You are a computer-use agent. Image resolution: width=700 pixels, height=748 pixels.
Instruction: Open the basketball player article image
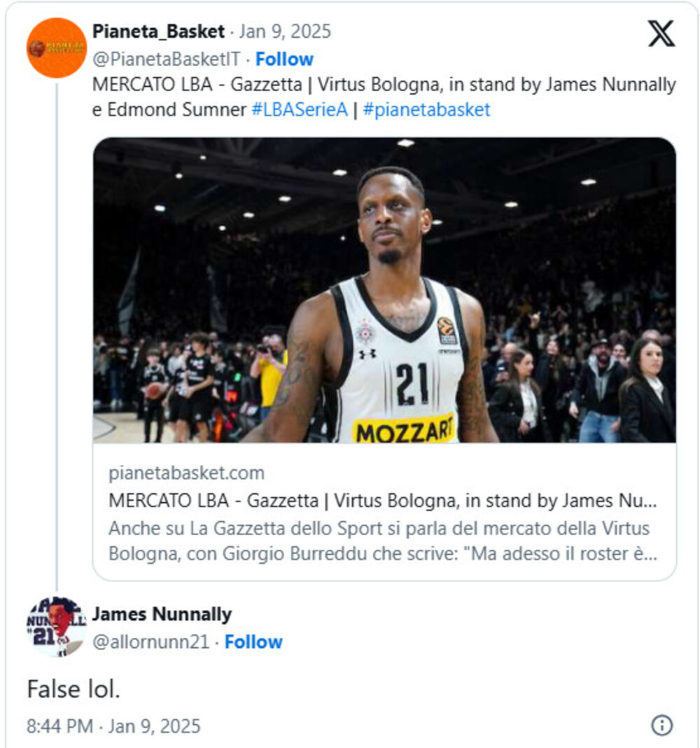(384, 289)
